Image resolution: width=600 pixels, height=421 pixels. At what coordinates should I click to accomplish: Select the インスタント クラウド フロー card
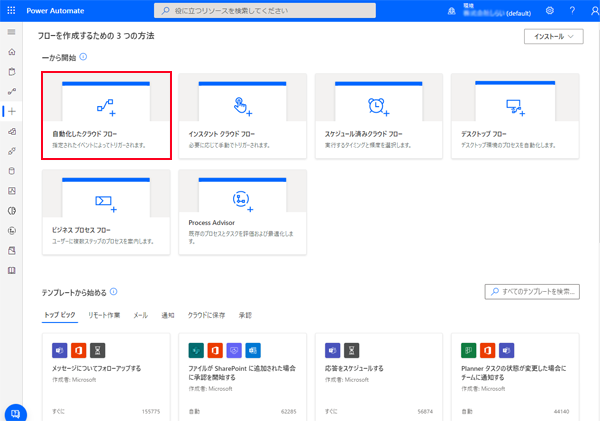(243, 116)
